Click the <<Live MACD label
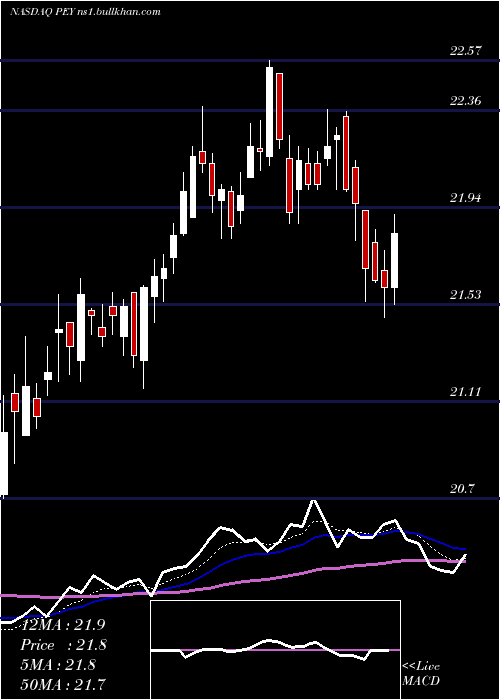 click(421, 673)
